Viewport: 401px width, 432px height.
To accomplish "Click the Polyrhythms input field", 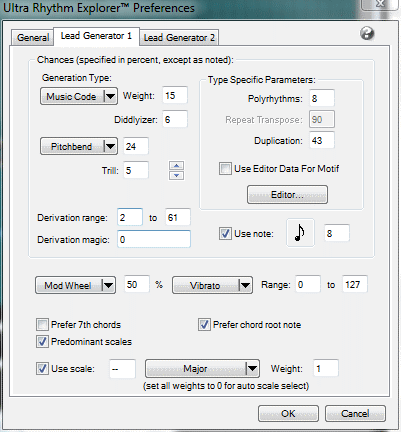I will [x=322, y=98].
